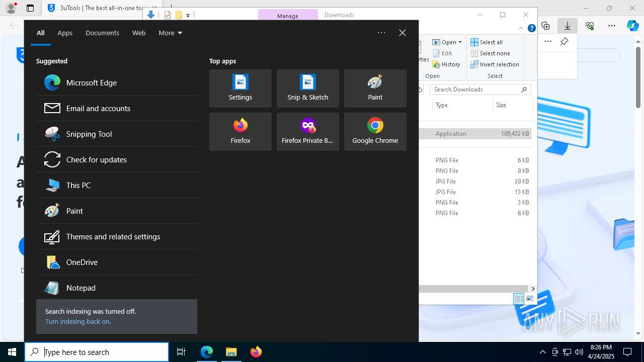Launch Notepad from suggestions
644x362 pixels.
[117, 288]
